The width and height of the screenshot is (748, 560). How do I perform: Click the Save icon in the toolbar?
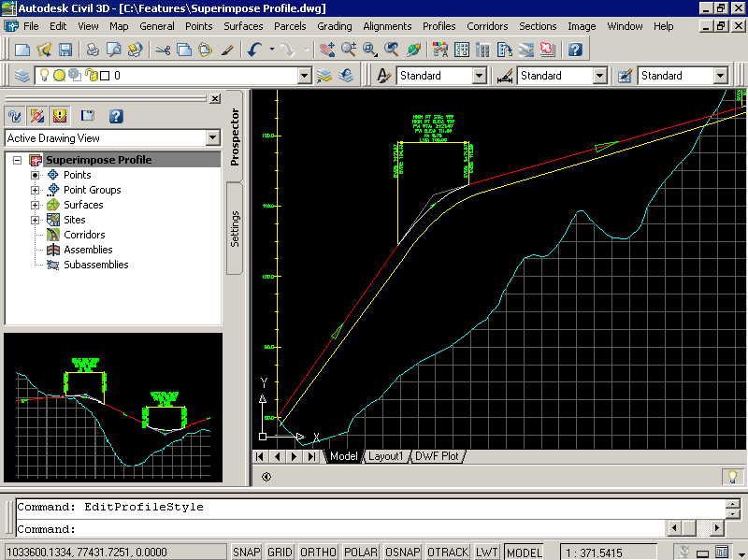(65, 50)
